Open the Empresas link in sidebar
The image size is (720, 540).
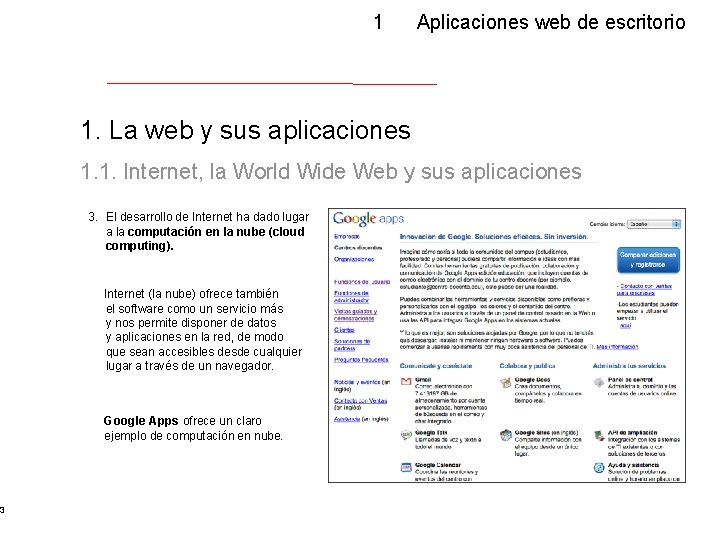[347, 236]
